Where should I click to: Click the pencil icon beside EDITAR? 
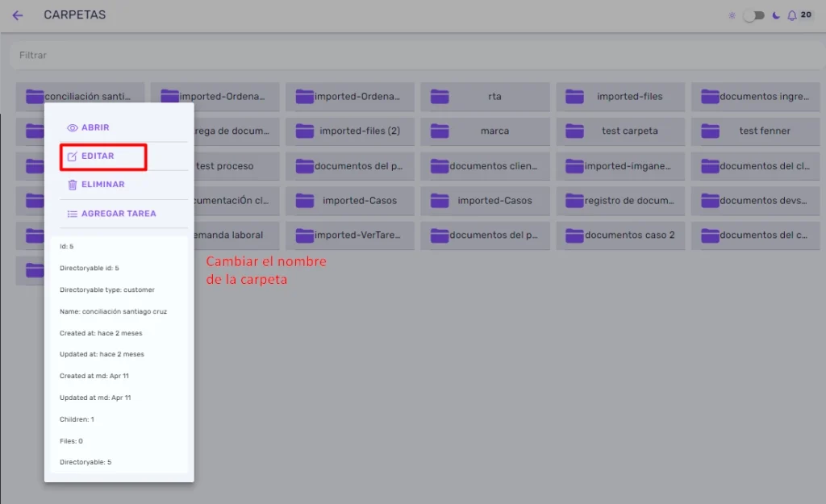pyautogui.click(x=72, y=156)
